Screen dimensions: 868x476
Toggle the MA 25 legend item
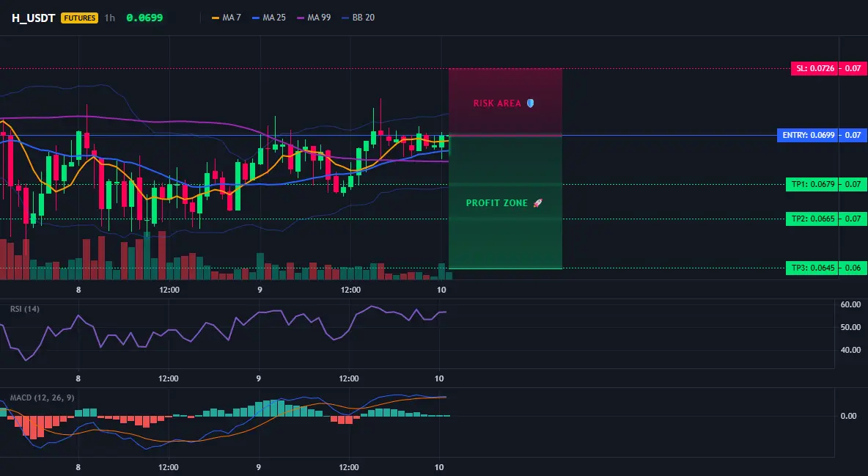pyautogui.click(x=269, y=18)
